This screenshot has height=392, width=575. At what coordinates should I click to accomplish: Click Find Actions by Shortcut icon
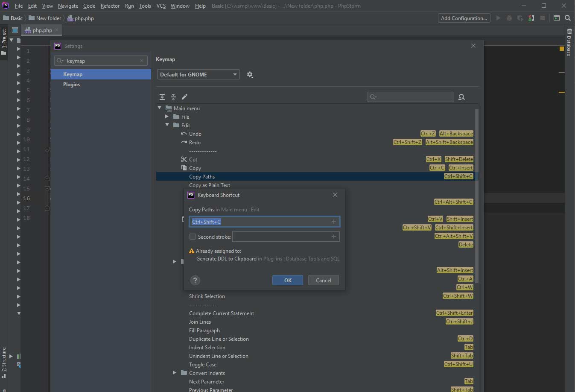[461, 97]
